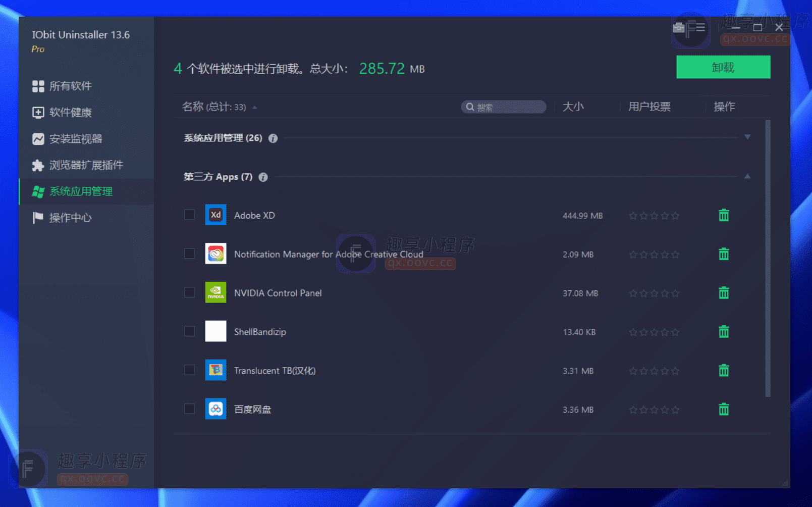Click Notification Manager for Adobe Creative Cloud text
812x507 pixels.
pyautogui.click(x=329, y=255)
